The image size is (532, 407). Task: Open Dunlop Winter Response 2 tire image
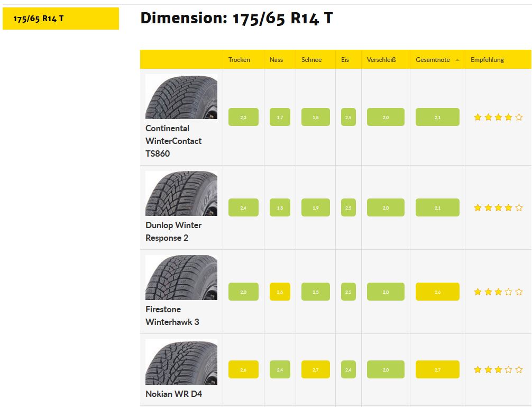181,194
